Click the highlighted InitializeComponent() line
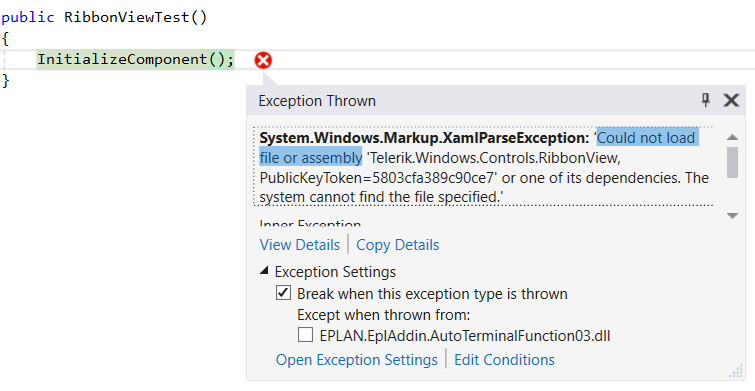The width and height of the screenshot is (755, 391). point(135,59)
